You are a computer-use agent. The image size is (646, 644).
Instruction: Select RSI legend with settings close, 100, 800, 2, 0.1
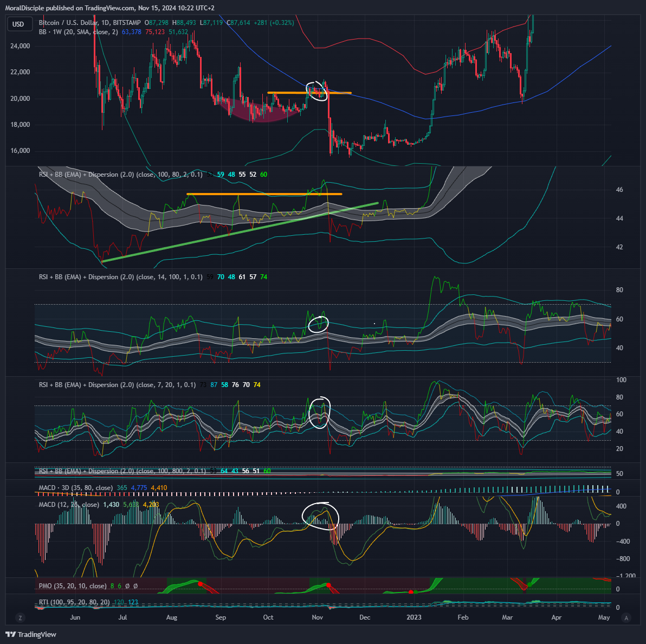click(x=122, y=471)
